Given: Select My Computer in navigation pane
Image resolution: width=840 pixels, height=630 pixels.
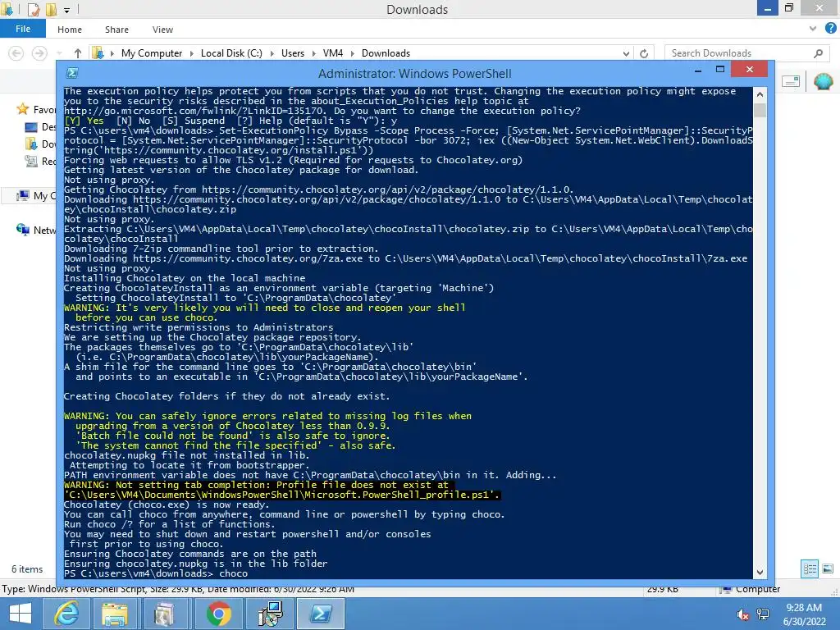Looking at the screenshot, I should 36,196.
